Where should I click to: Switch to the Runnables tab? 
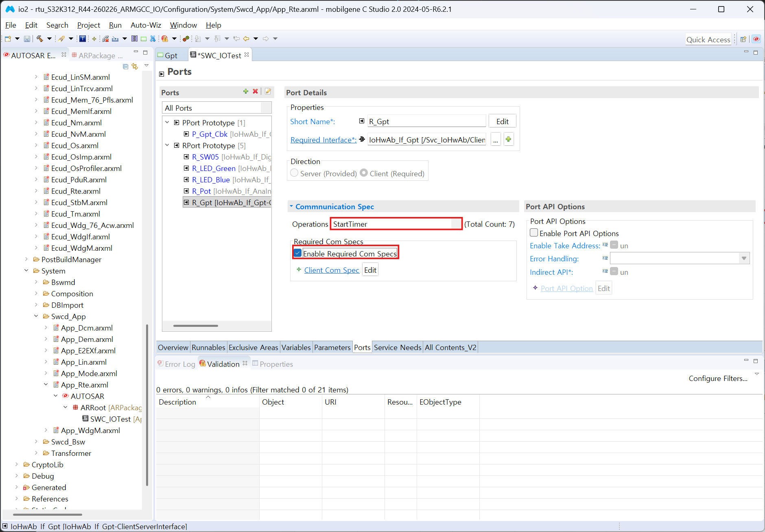[208, 347]
